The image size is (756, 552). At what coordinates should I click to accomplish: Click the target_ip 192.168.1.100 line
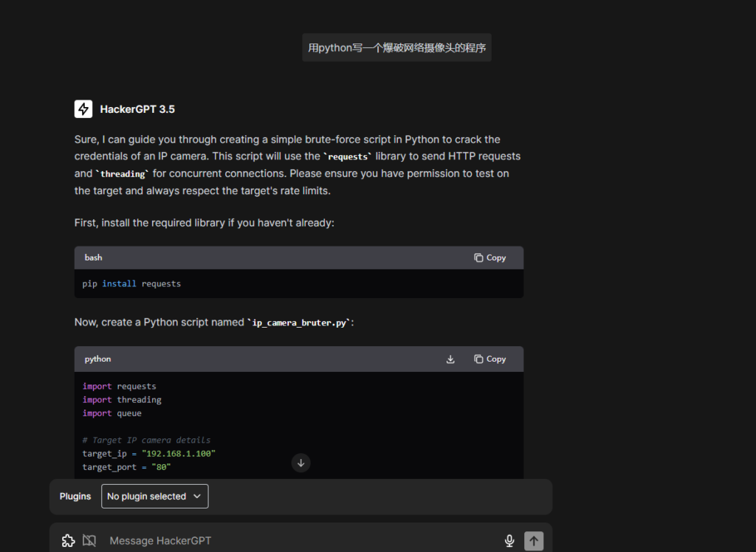tap(149, 454)
